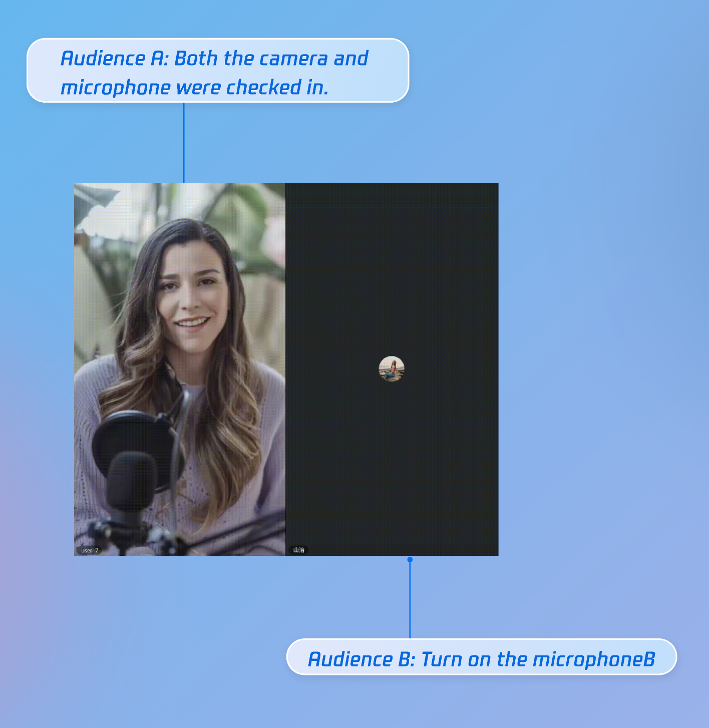The height and width of the screenshot is (728, 709).
Task: Click the connector line under Audience A callout
Action: coord(184,143)
